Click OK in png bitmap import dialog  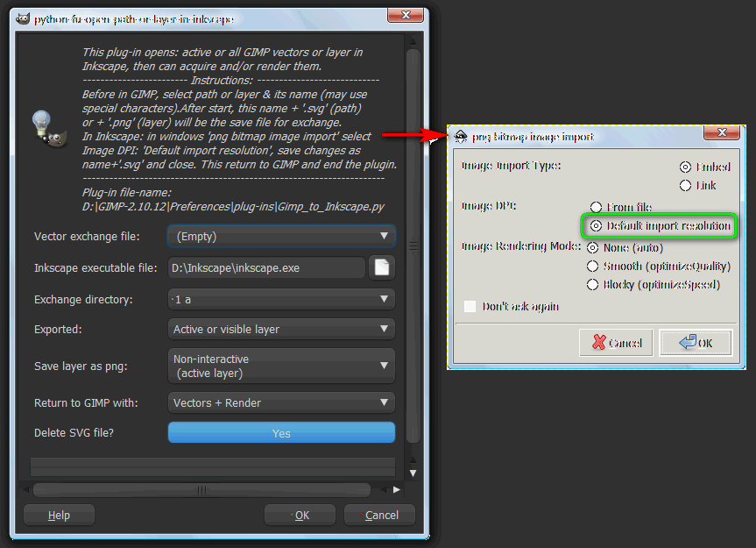pyautogui.click(x=696, y=343)
